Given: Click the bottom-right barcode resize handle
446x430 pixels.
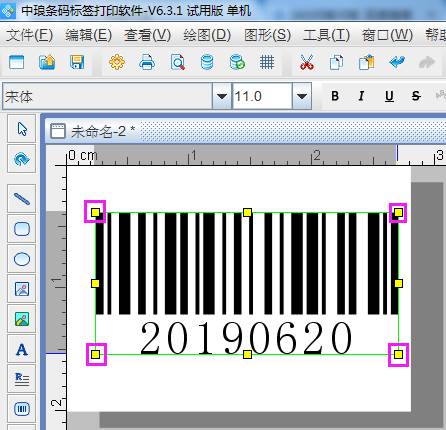Looking at the screenshot, I should click(x=398, y=354).
